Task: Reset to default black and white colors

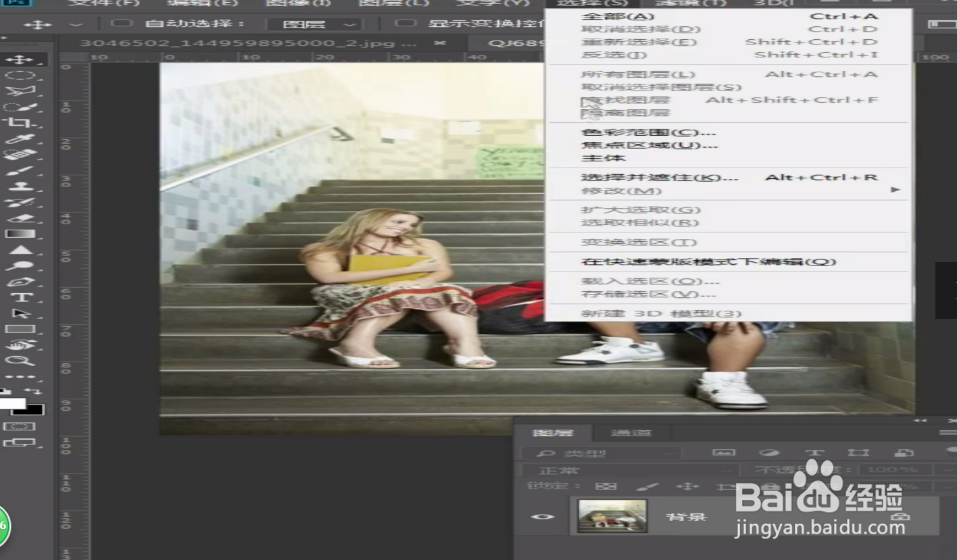Action: point(7,391)
